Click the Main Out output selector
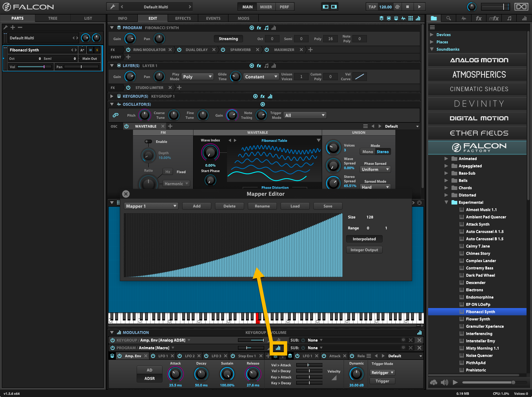Screen dimensions: 532x397 (90, 58)
